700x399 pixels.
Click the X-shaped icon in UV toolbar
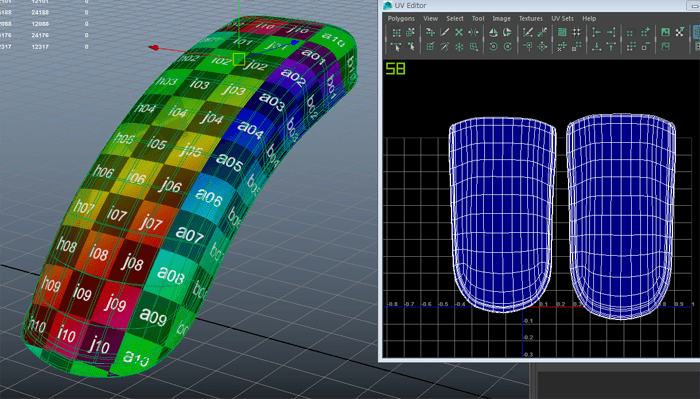[459, 32]
